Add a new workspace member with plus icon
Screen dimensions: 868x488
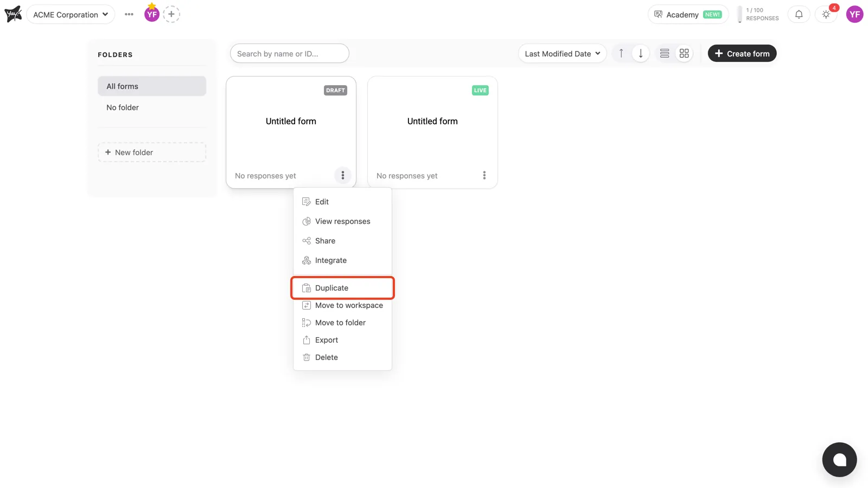(x=171, y=14)
